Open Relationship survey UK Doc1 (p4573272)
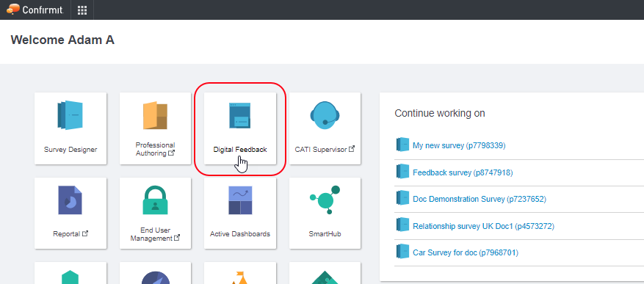644x284 pixels. (x=483, y=226)
